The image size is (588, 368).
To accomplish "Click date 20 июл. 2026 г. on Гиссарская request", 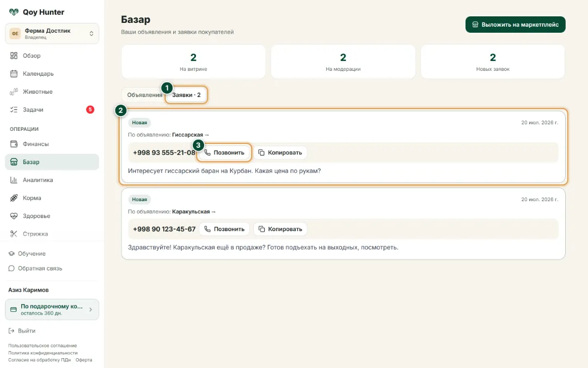I will pos(540,123).
